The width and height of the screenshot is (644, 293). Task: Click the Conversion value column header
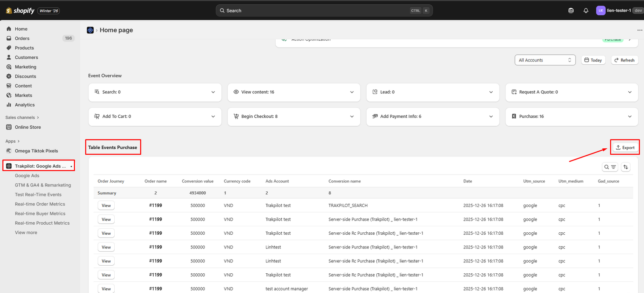point(198,181)
